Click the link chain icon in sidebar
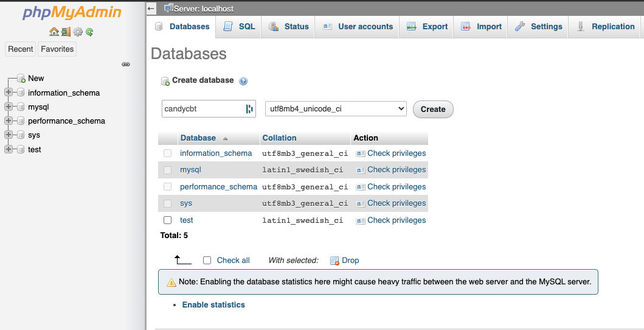644x330 pixels. pos(126,64)
